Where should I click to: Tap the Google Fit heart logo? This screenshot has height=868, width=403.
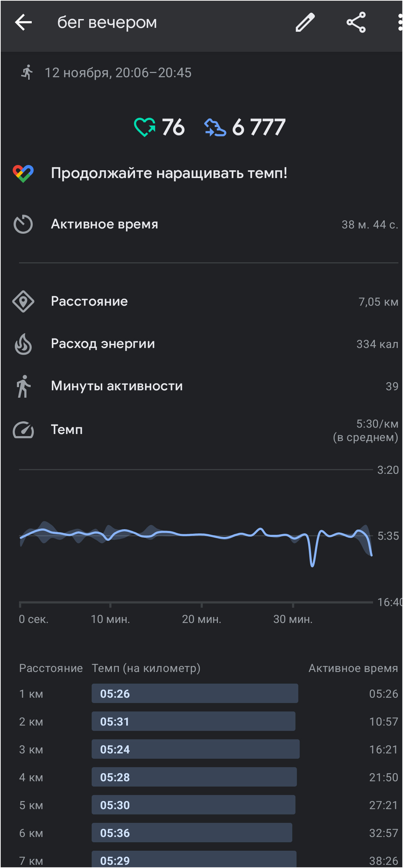[23, 173]
